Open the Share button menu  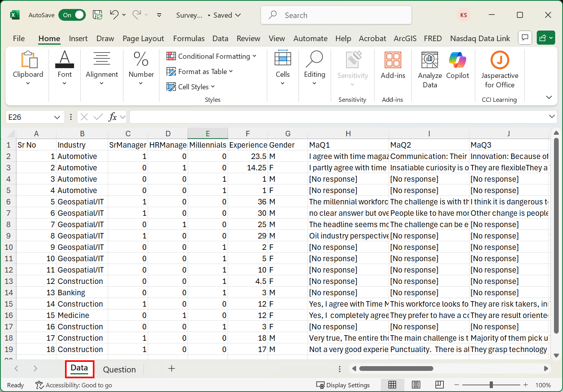(546, 38)
